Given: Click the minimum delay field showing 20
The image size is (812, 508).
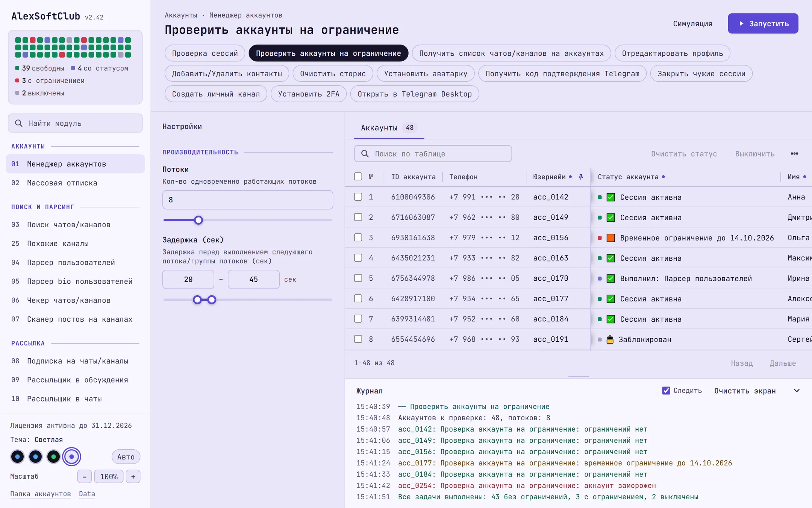Looking at the screenshot, I should coord(188,280).
